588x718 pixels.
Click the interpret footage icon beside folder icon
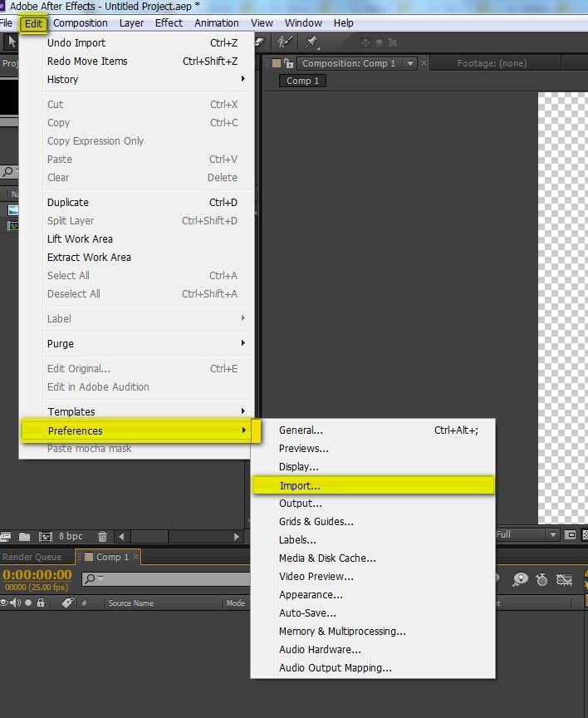point(6,536)
